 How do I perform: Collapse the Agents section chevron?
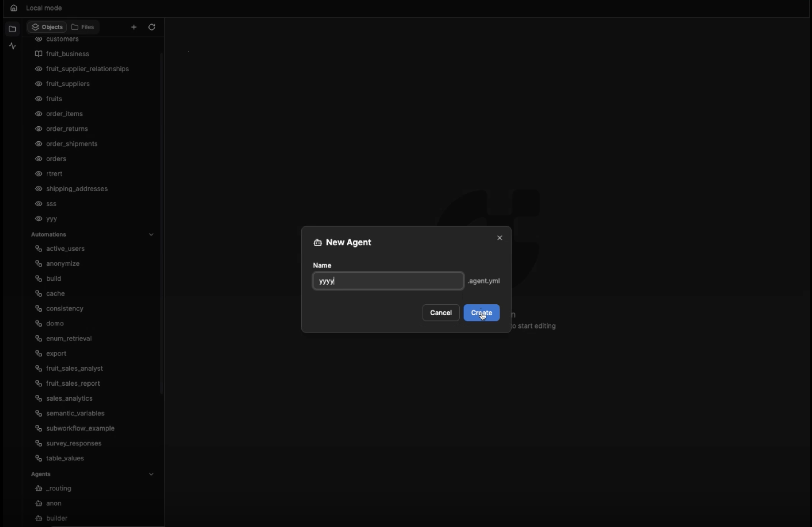[151, 474]
